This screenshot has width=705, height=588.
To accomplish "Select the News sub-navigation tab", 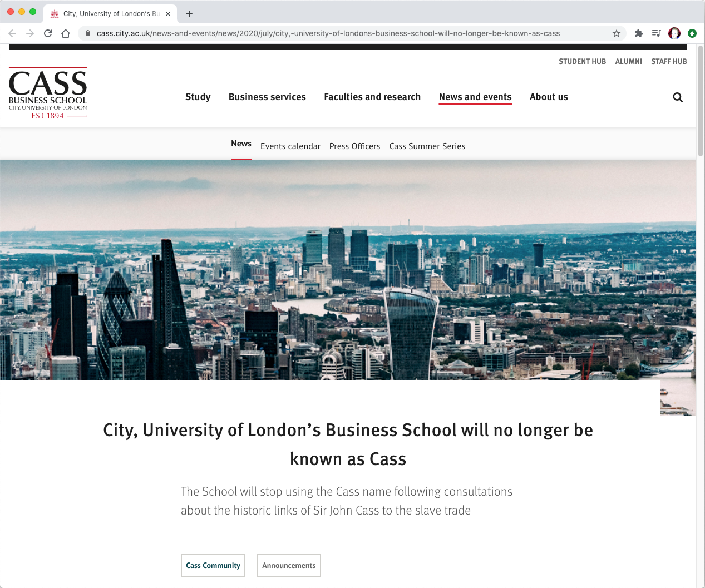I will click(241, 144).
